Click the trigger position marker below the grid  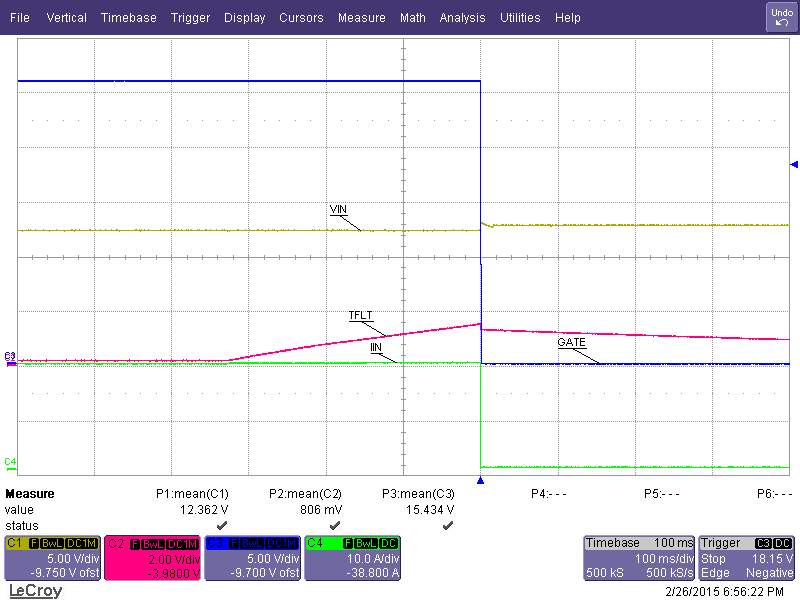click(479, 481)
